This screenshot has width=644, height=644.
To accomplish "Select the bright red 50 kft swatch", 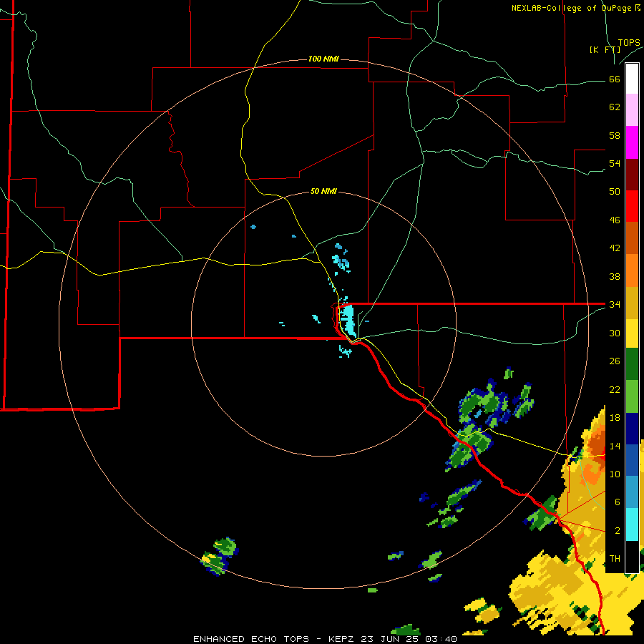I will [632, 206].
